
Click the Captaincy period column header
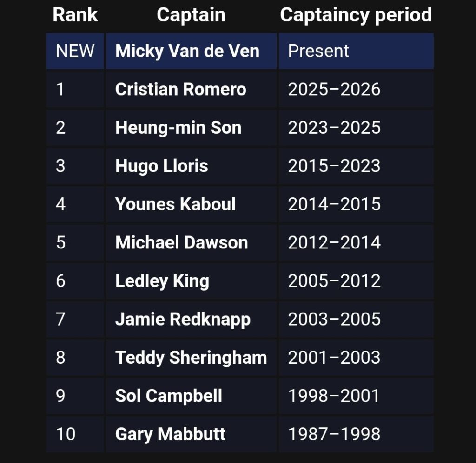pyautogui.click(x=356, y=15)
